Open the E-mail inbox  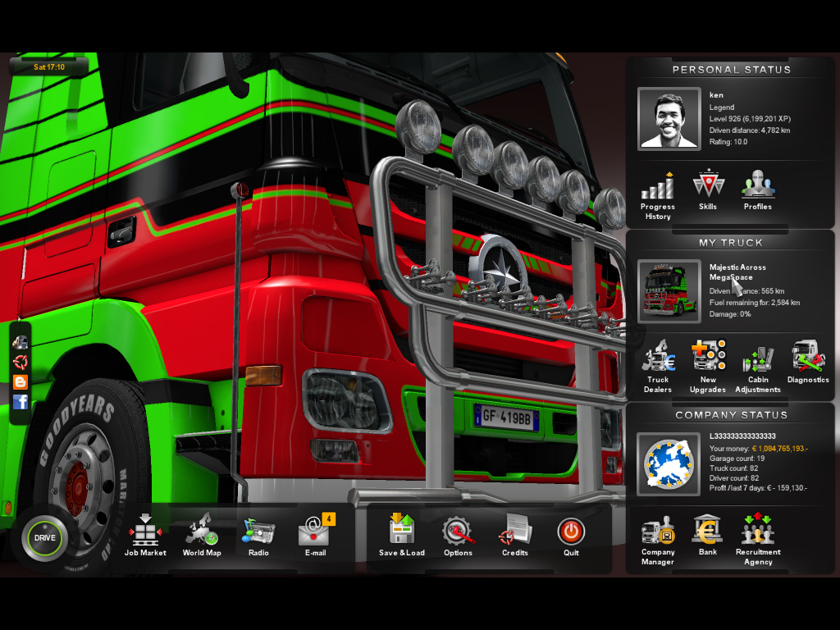point(315,535)
